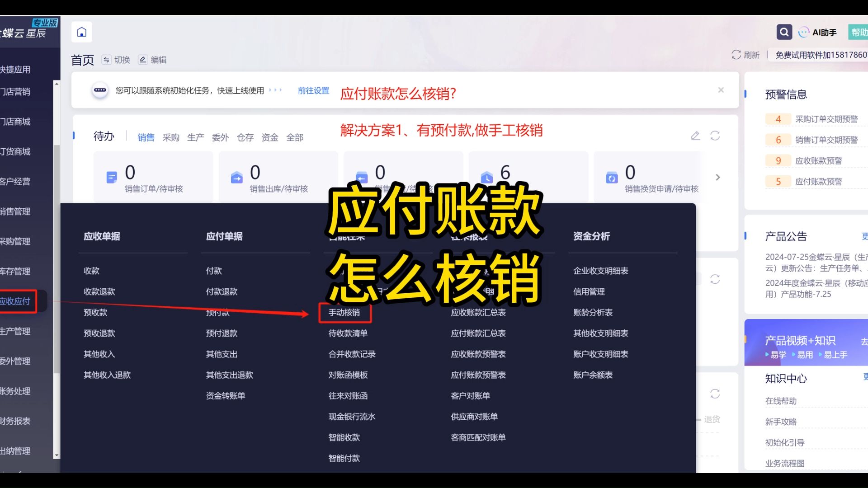Open the search magnifier in the top bar

784,32
